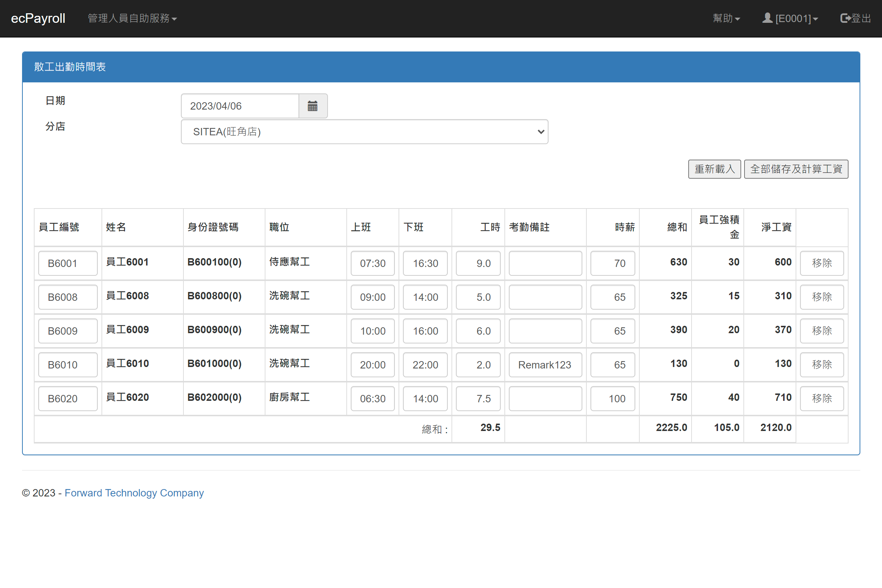882x588 pixels.
Task: Click the 6.0 work hours field
Action: [x=478, y=331]
